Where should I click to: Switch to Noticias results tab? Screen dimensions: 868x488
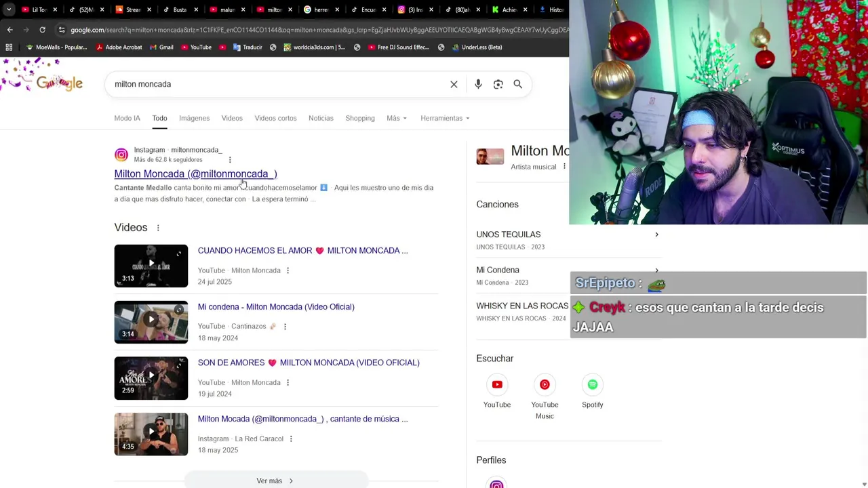(x=321, y=118)
